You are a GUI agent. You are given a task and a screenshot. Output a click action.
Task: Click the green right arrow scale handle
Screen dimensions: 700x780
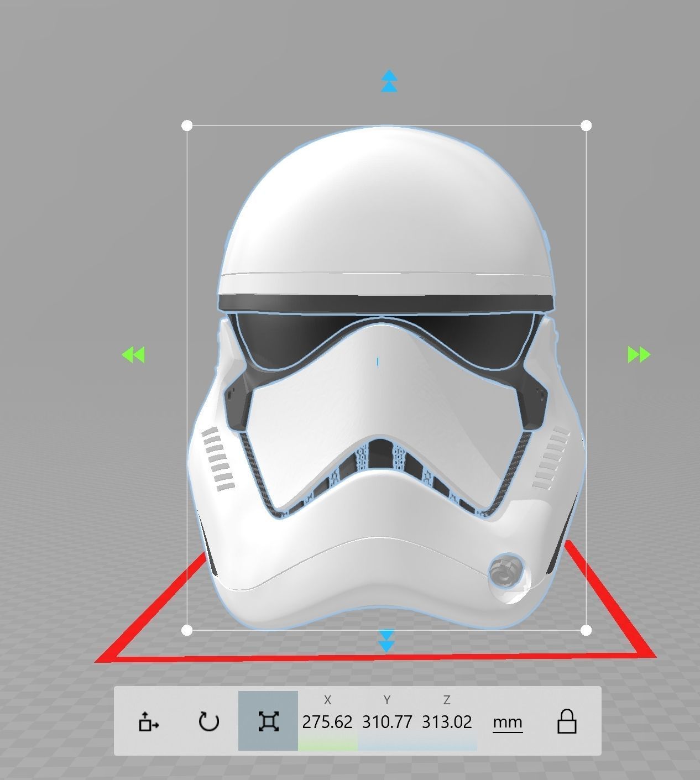(639, 354)
